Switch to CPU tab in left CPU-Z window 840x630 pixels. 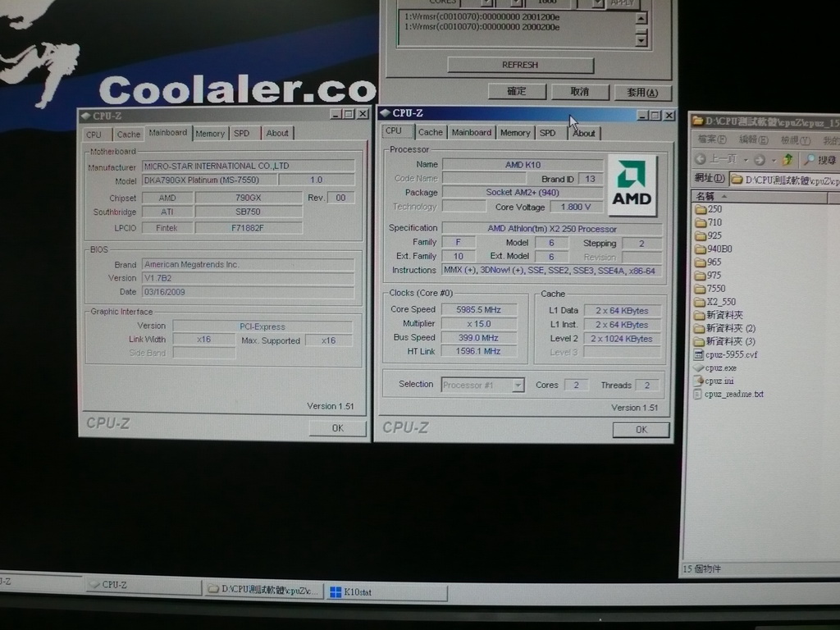(x=94, y=135)
